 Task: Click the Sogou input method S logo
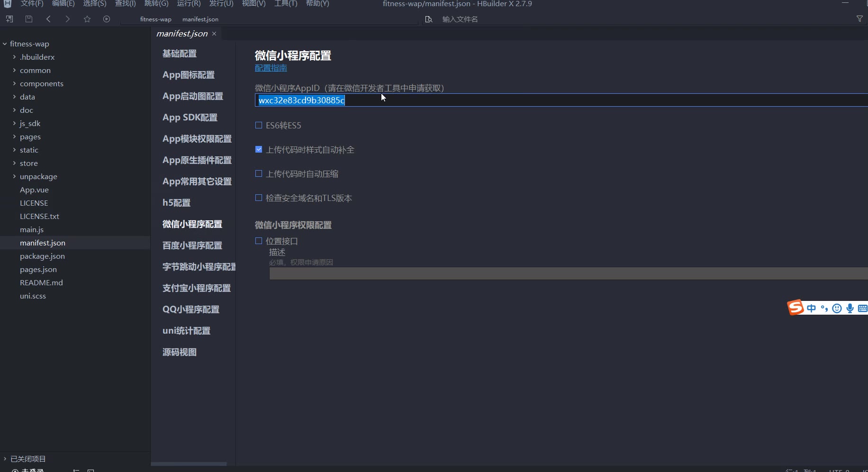796,308
